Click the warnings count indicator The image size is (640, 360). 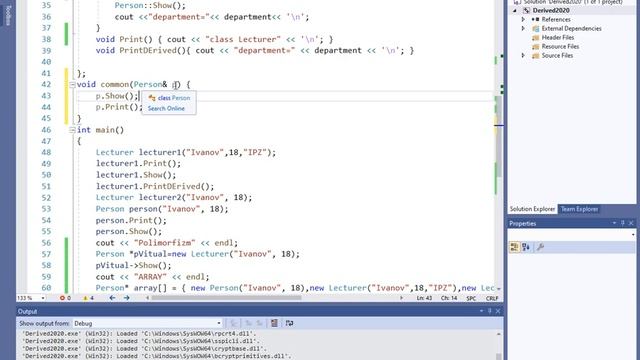pos(89,298)
